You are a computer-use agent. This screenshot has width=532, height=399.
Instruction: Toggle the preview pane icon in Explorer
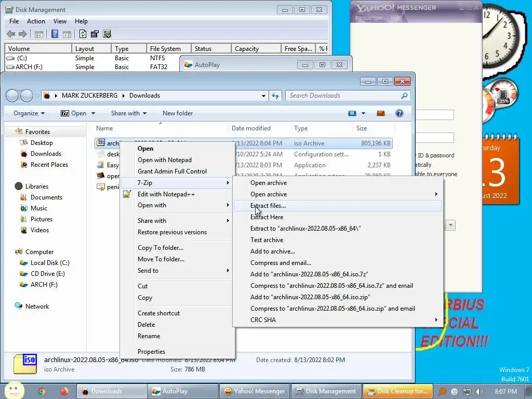381,113
